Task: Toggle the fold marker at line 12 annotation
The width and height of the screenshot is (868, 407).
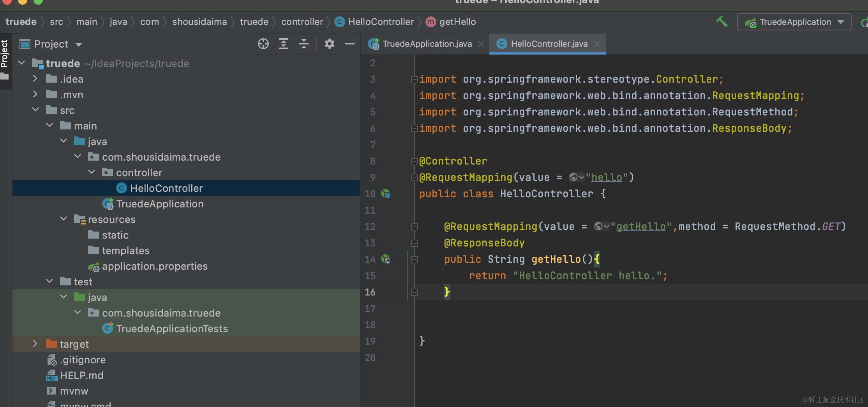Action: tap(414, 227)
